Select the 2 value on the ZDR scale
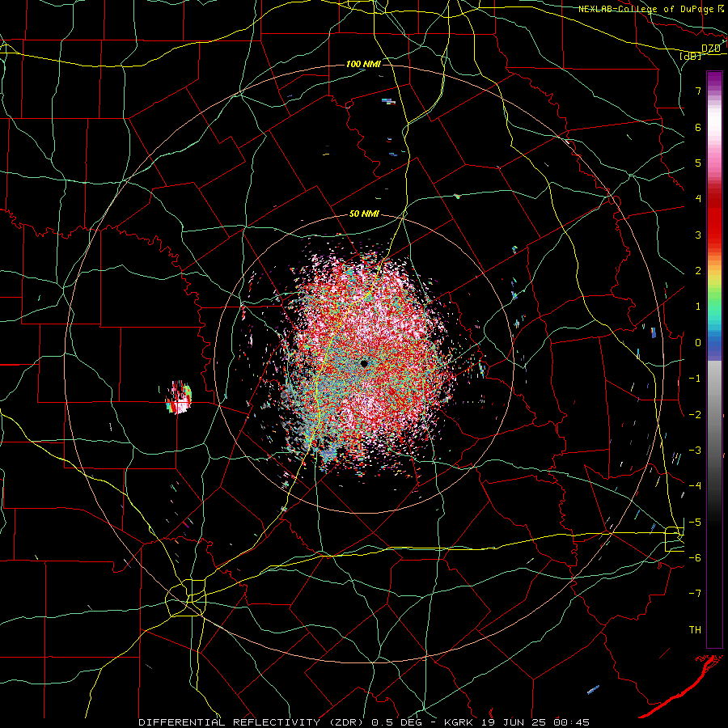The width and height of the screenshot is (728, 728). click(698, 271)
